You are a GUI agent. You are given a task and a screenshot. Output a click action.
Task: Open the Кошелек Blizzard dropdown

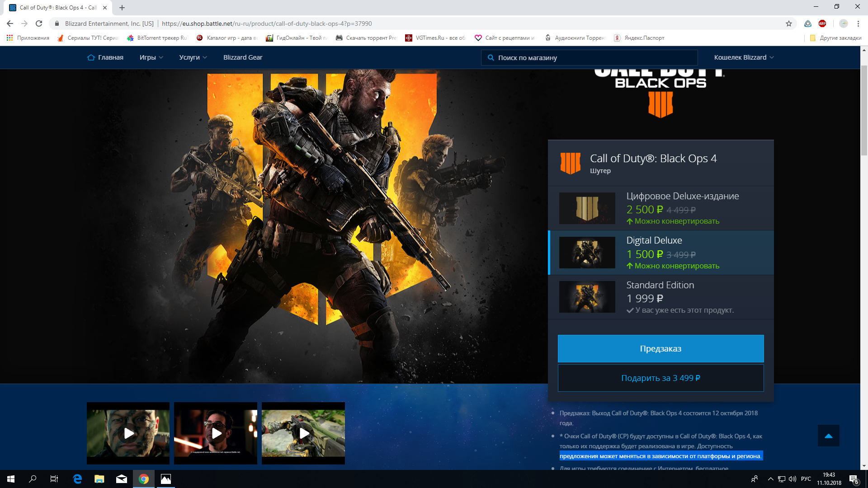(x=744, y=57)
